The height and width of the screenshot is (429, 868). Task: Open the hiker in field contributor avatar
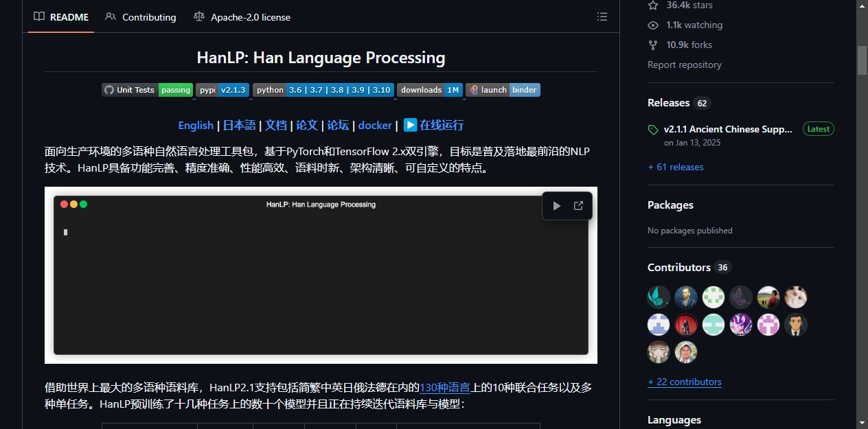tap(768, 297)
